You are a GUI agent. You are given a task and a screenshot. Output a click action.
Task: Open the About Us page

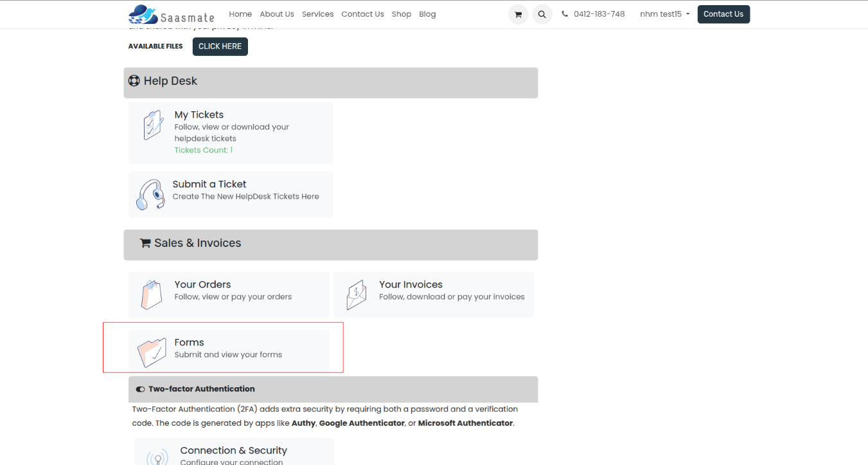click(x=276, y=14)
